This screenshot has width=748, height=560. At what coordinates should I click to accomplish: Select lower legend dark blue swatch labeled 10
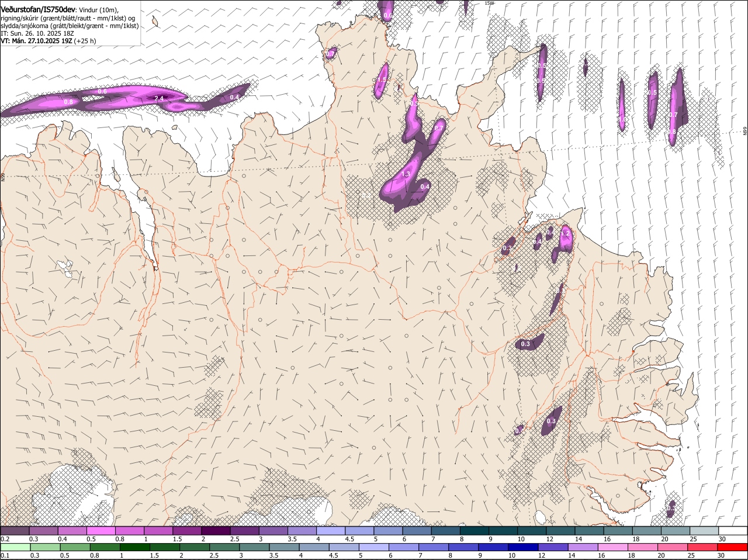coord(523,547)
